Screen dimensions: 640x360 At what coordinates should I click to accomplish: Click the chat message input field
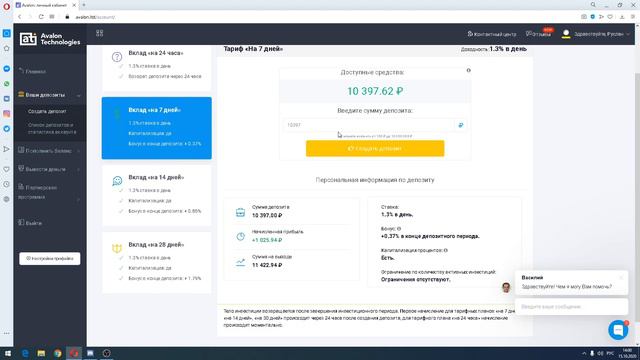point(571,307)
